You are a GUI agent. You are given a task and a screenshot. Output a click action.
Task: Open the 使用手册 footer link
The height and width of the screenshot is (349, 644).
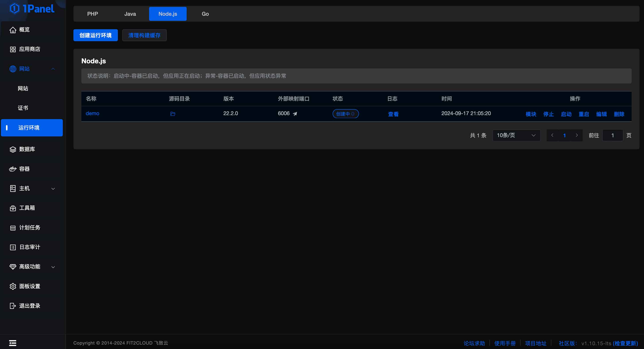click(x=505, y=343)
